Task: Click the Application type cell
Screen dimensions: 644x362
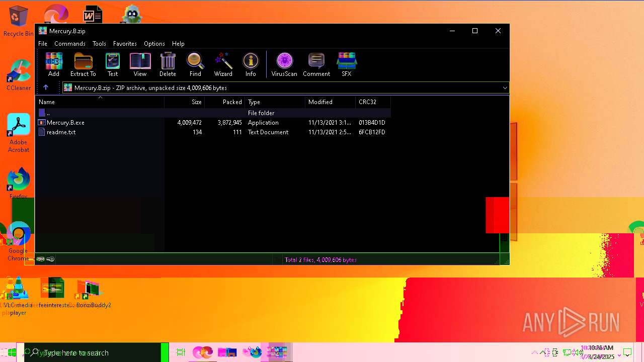Action: [x=263, y=123]
